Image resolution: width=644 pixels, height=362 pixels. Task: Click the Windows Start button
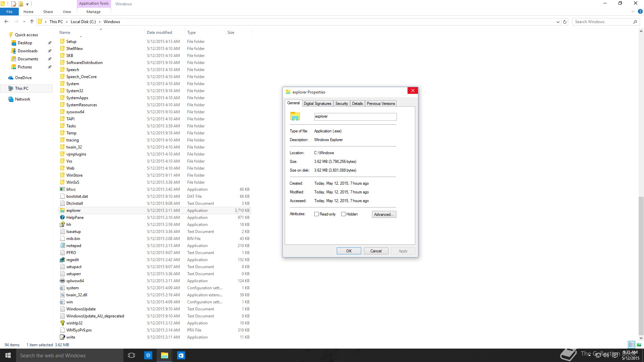(x=8, y=355)
